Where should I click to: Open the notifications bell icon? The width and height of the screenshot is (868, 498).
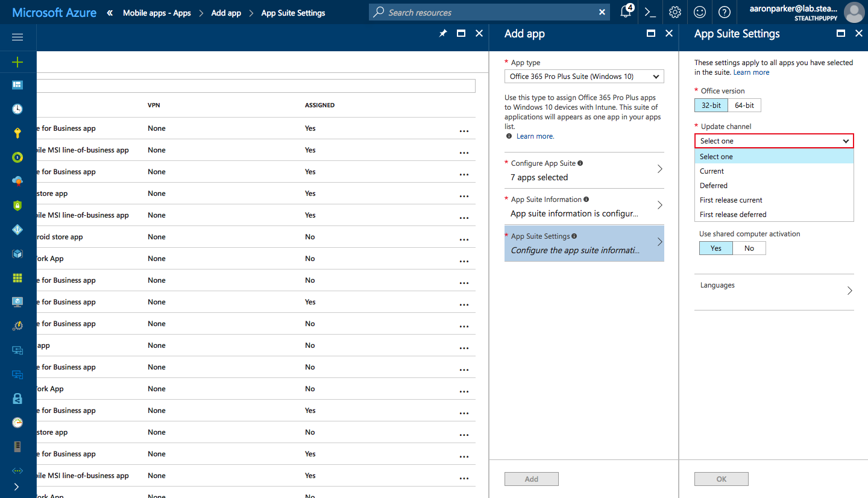point(626,12)
